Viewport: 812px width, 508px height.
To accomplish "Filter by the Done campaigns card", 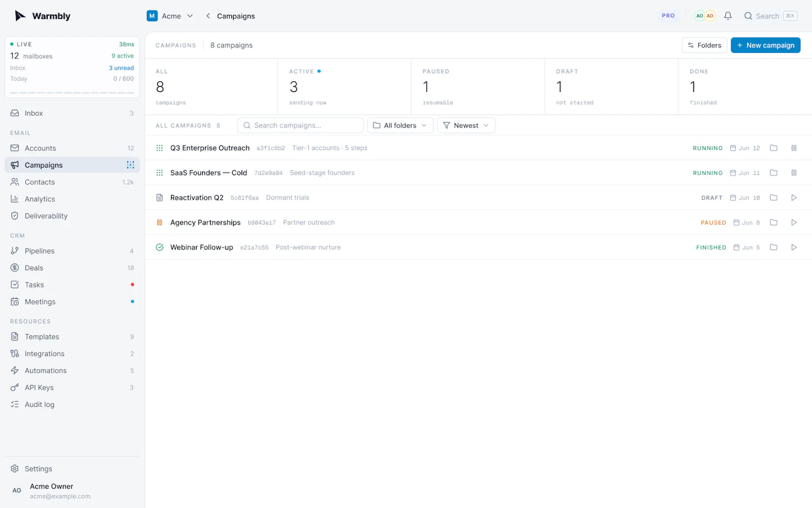I will point(745,87).
